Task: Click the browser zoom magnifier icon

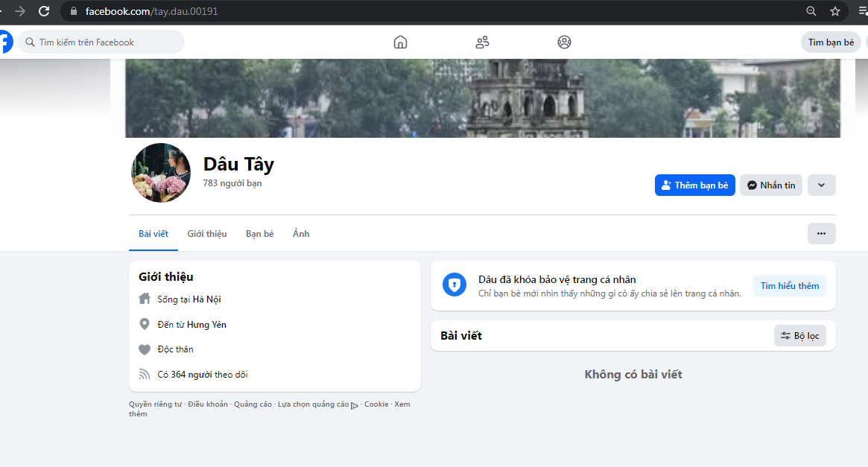Action: pyautogui.click(x=811, y=11)
